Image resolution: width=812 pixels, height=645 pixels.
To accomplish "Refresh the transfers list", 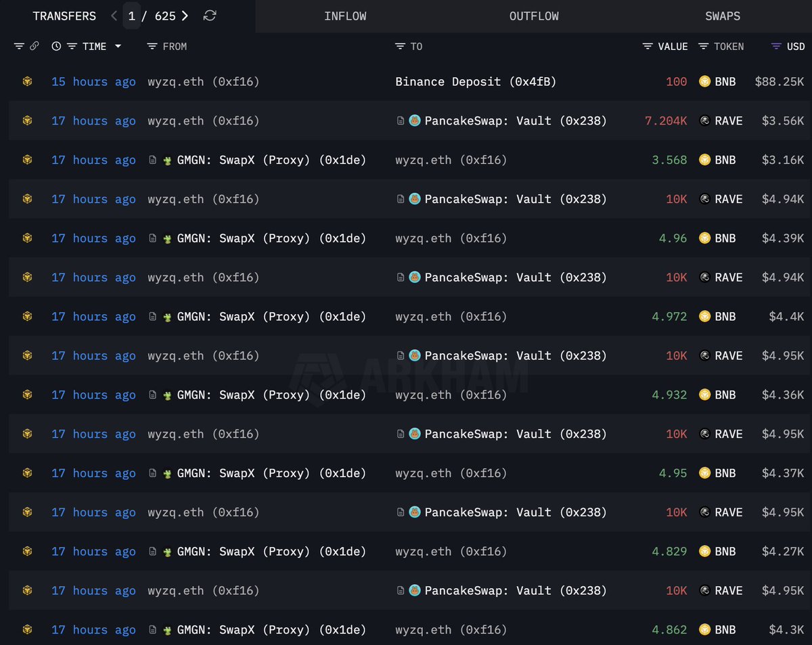I will click(210, 16).
